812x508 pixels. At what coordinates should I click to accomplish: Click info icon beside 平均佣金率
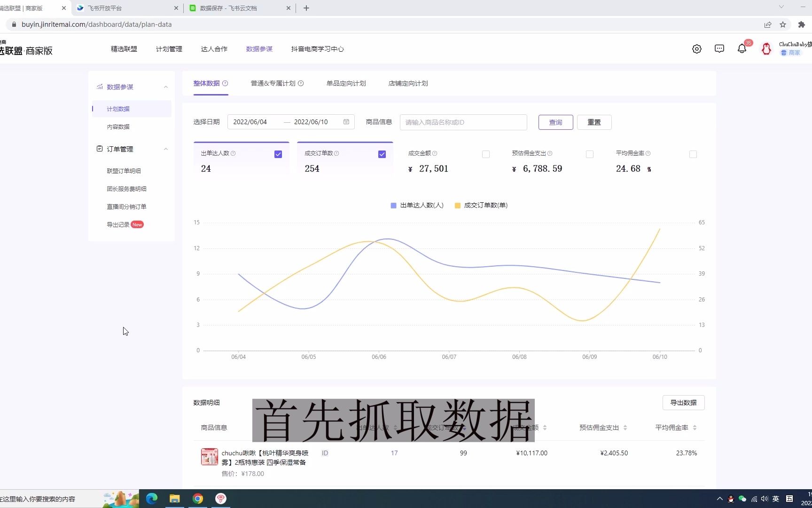[x=648, y=153]
